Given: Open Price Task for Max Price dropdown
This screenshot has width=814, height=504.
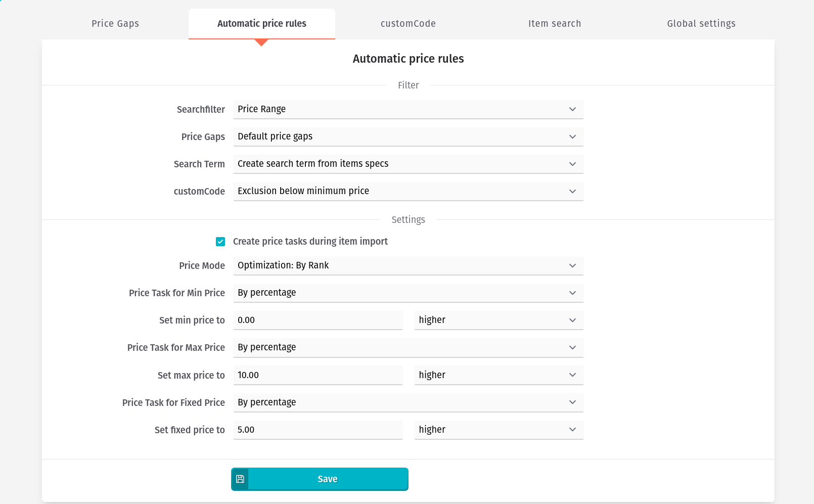Looking at the screenshot, I should pyautogui.click(x=408, y=347).
